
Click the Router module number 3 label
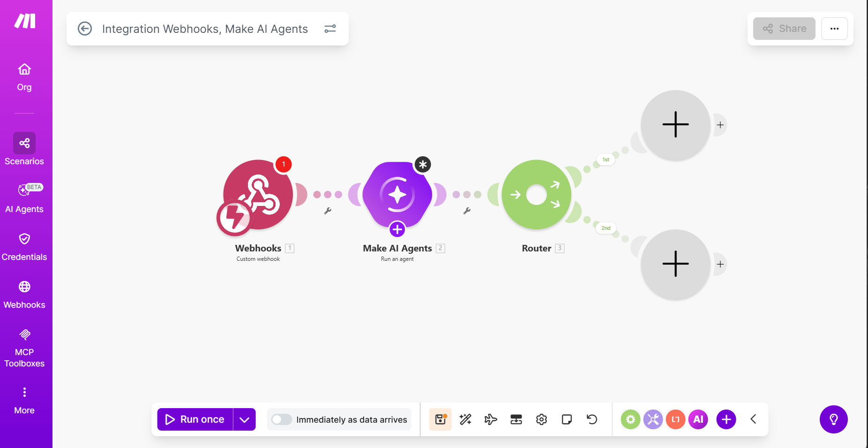tap(560, 248)
